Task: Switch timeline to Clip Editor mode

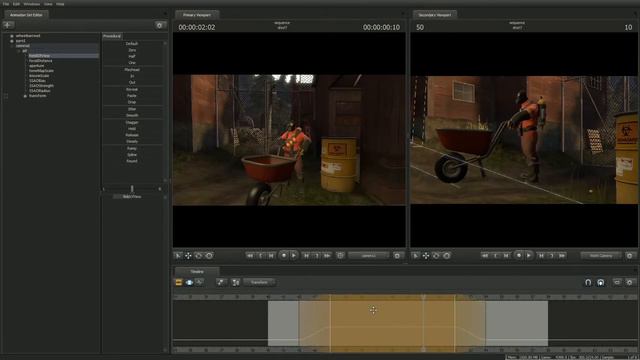Action: pyautogui.click(x=179, y=282)
